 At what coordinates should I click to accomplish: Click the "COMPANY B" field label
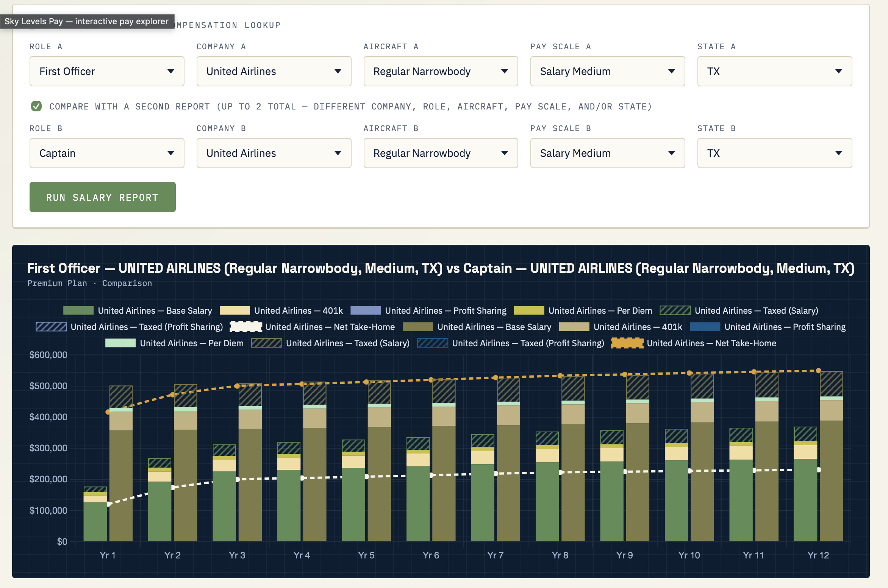pos(221,128)
